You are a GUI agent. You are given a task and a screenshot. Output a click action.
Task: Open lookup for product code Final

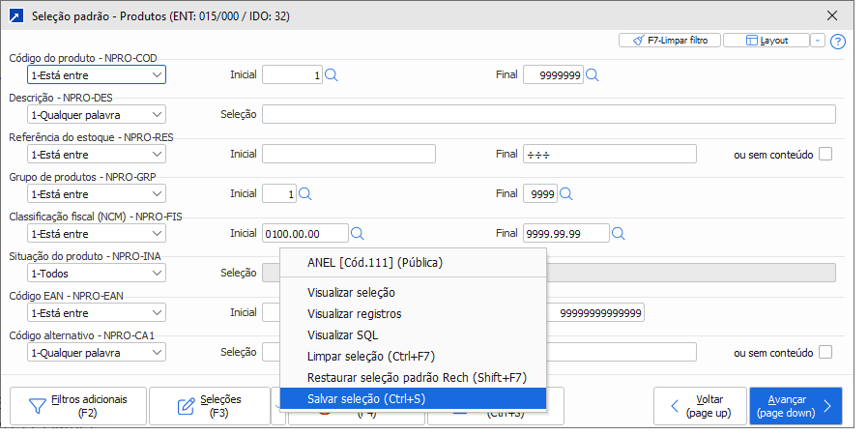click(593, 74)
